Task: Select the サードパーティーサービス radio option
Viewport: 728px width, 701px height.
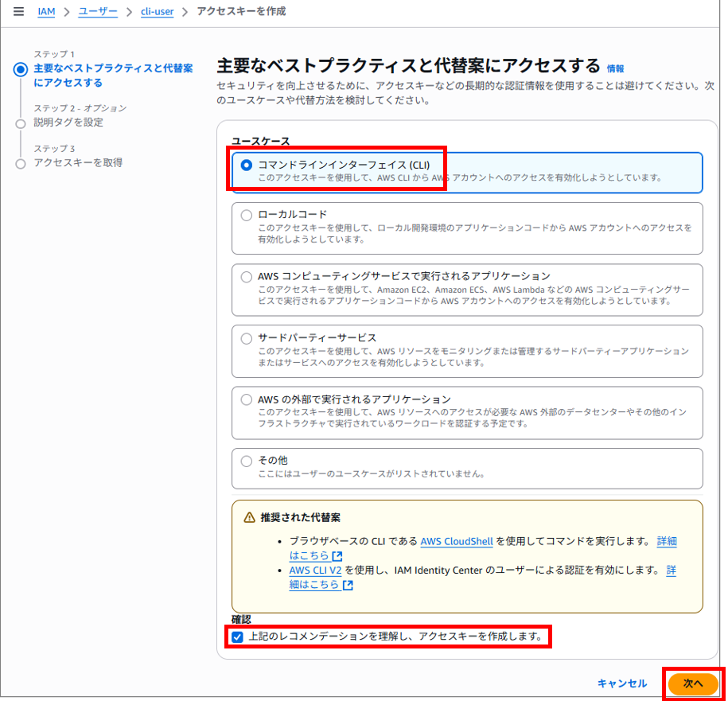Action: click(x=246, y=338)
